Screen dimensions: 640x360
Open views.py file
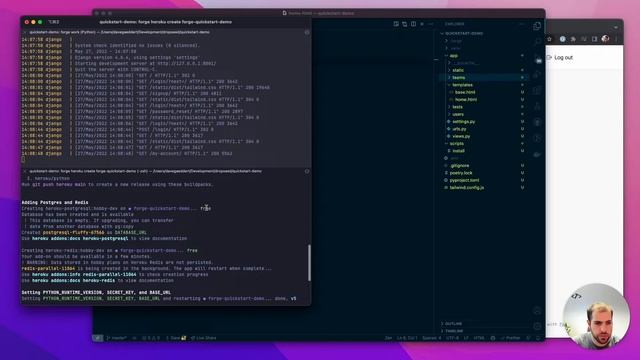(461, 136)
